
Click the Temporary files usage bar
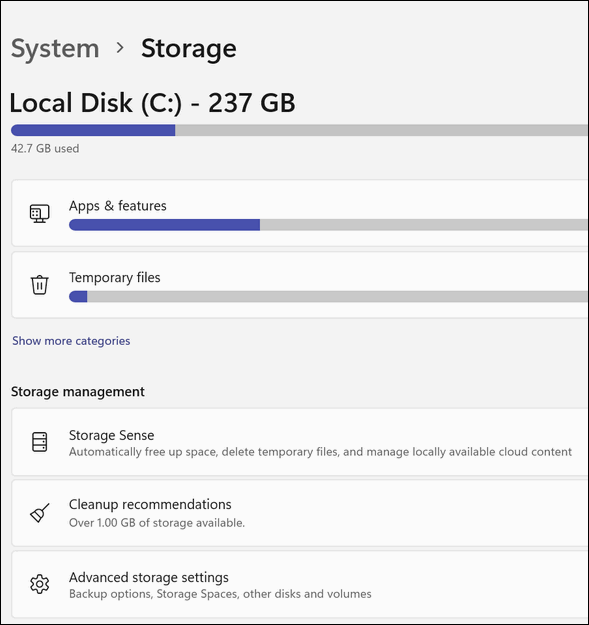click(x=328, y=297)
